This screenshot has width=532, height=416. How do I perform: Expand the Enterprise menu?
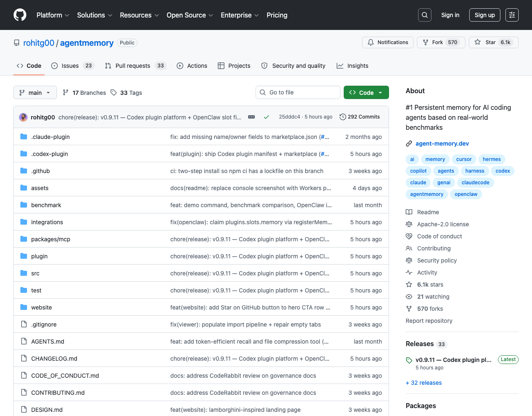[x=240, y=15]
